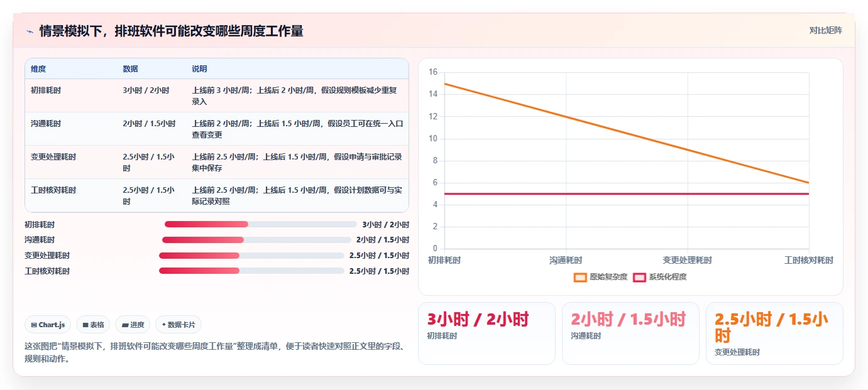Viewport: 868px width, 390px height.
Task: Click the 维度 column header
Action: click(38, 69)
